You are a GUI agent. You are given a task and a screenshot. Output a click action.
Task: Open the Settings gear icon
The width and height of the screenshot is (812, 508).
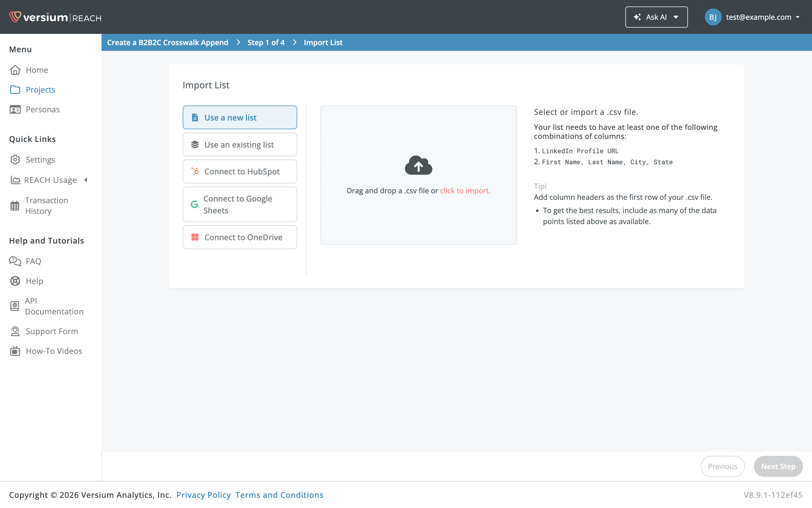click(15, 159)
